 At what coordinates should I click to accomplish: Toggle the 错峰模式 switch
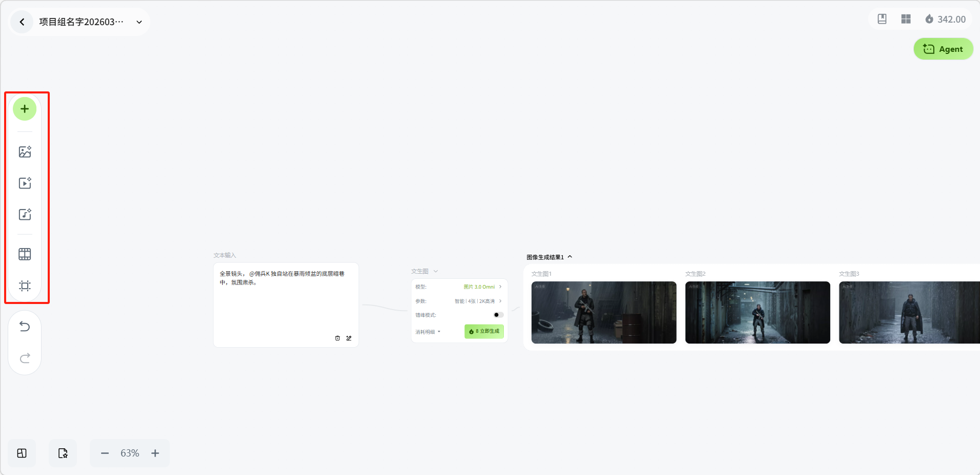click(x=498, y=315)
